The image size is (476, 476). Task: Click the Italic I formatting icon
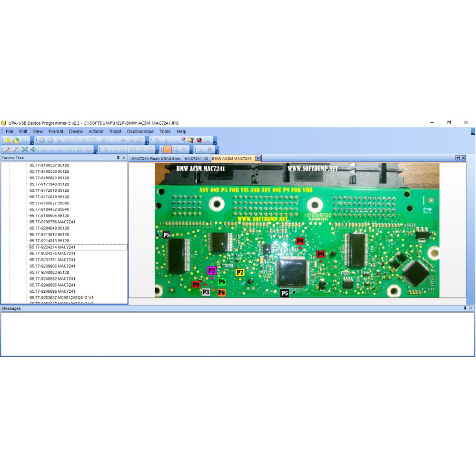114,149
